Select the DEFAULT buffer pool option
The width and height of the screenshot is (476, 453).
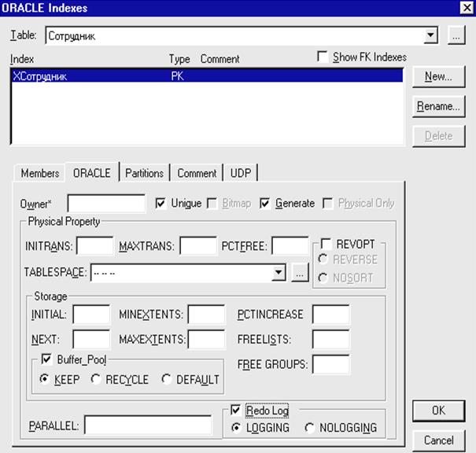tap(166, 379)
